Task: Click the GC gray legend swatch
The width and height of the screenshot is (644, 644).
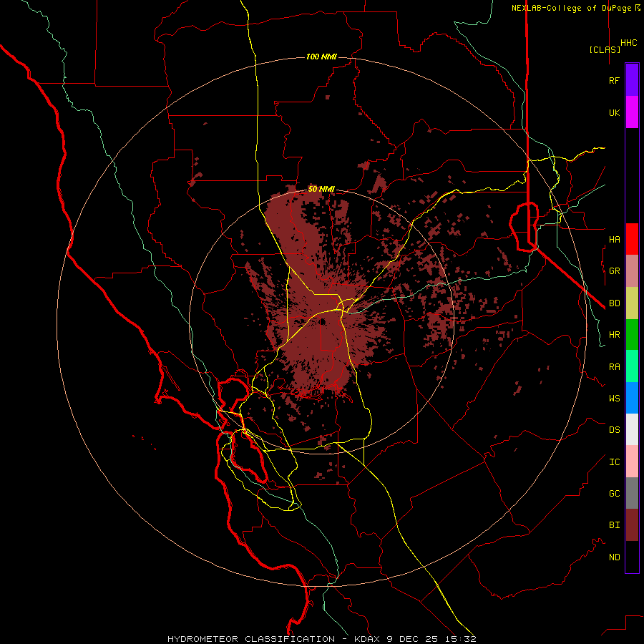Action: [632, 493]
